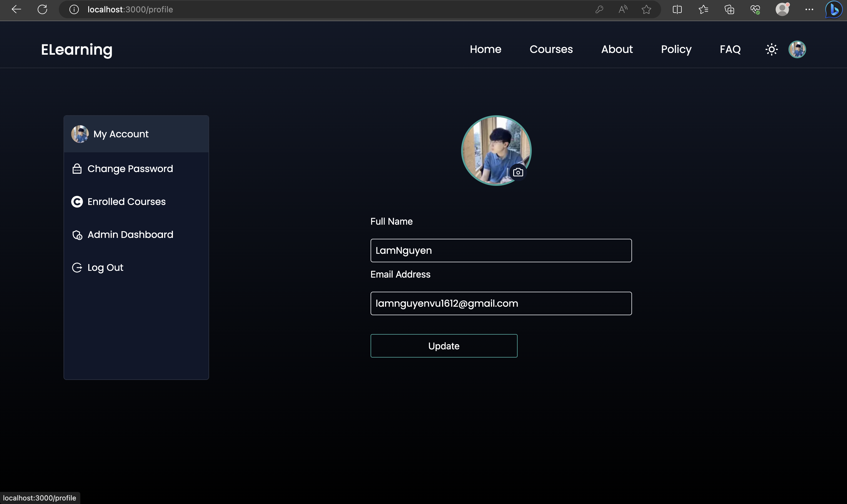Screen dimensions: 847x504
Task: Click the browser refresh icon
Action: click(42, 9)
